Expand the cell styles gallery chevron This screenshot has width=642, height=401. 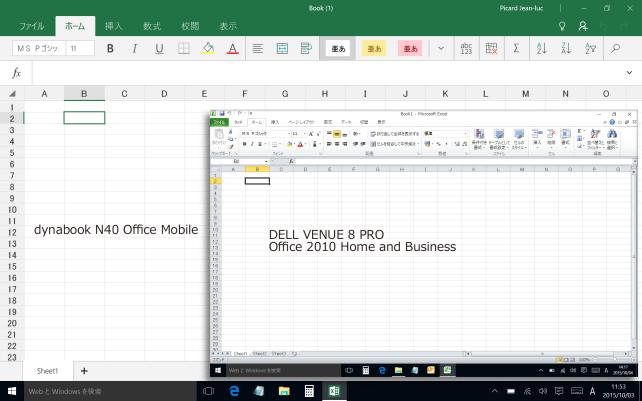[441, 48]
